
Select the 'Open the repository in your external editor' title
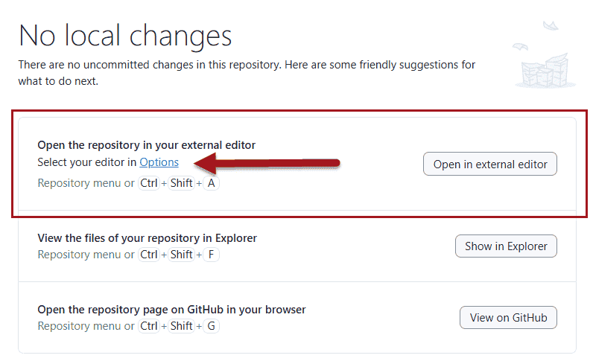tap(146, 145)
